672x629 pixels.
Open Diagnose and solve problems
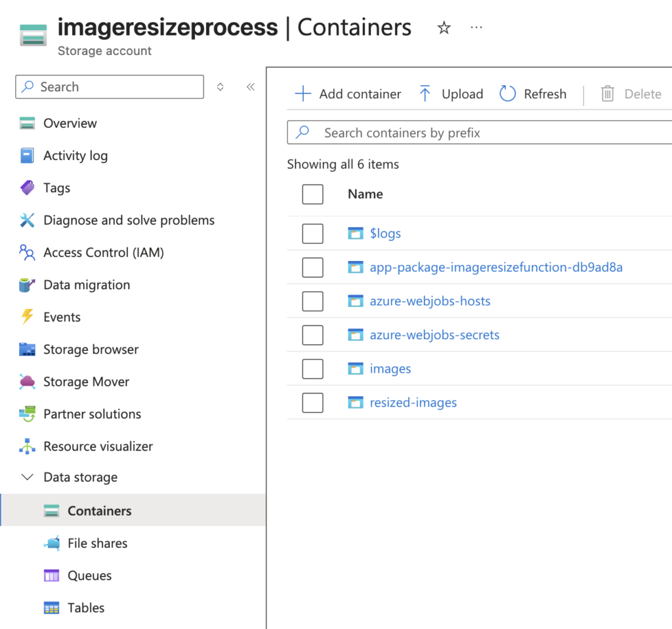pos(129,220)
